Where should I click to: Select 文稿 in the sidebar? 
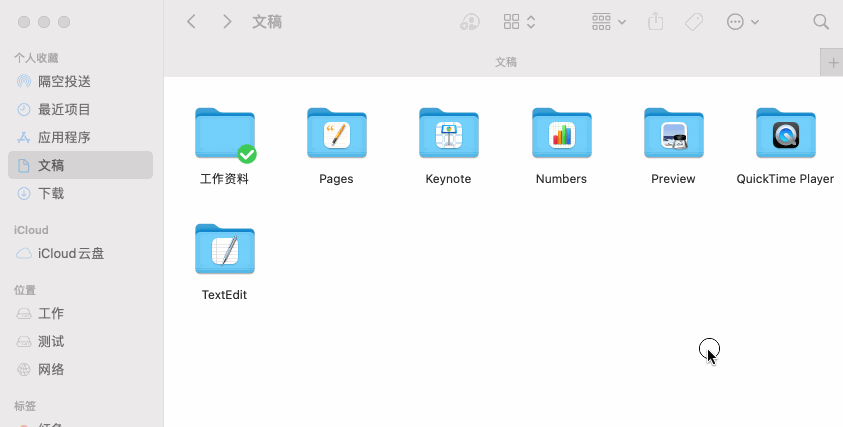click(x=81, y=165)
